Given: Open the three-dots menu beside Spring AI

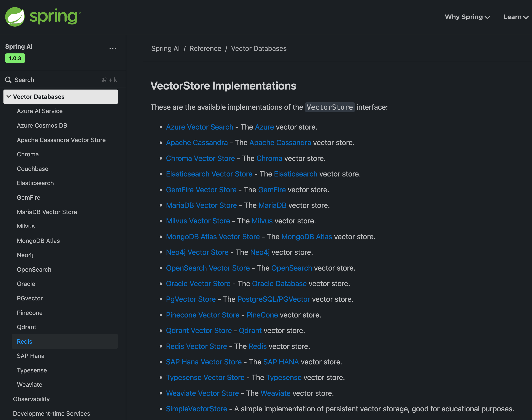Looking at the screenshot, I should [x=113, y=48].
